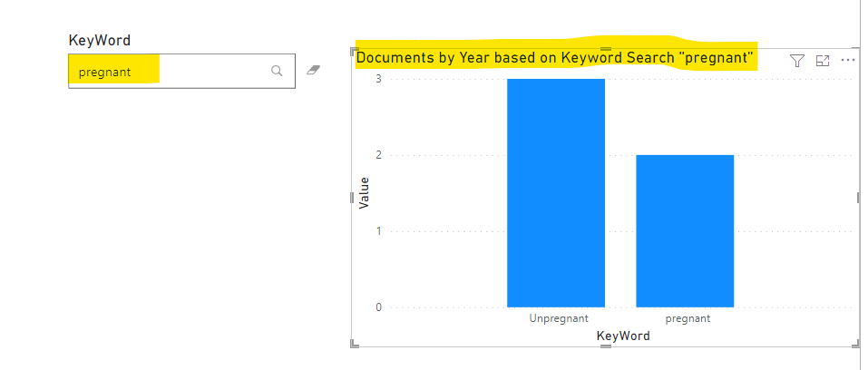Click the bottom-left corner handle of chart

point(354,345)
